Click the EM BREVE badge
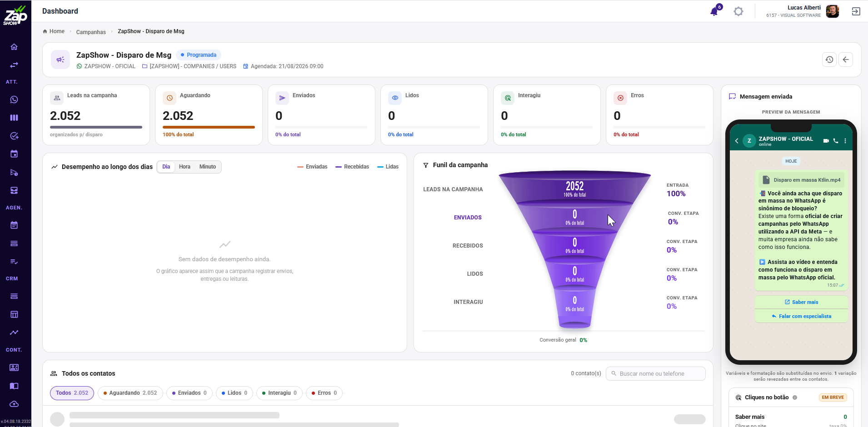The height and width of the screenshot is (427, 868). coord(833,397)
